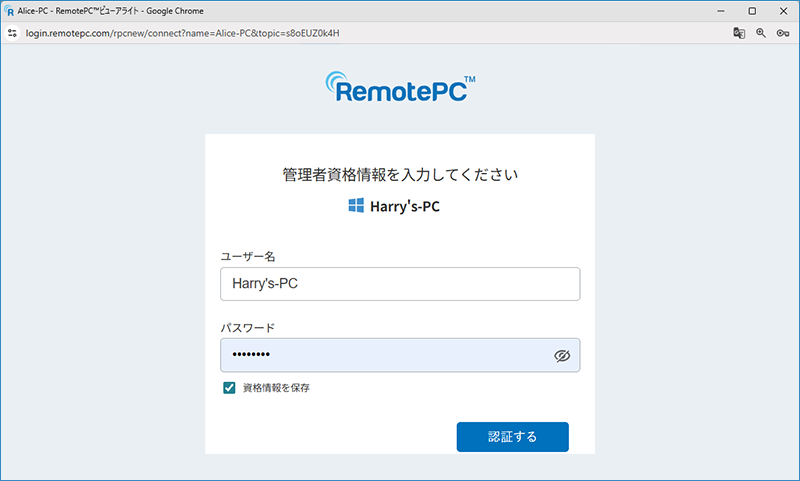Click the URL text in address bar

[183, 33]
